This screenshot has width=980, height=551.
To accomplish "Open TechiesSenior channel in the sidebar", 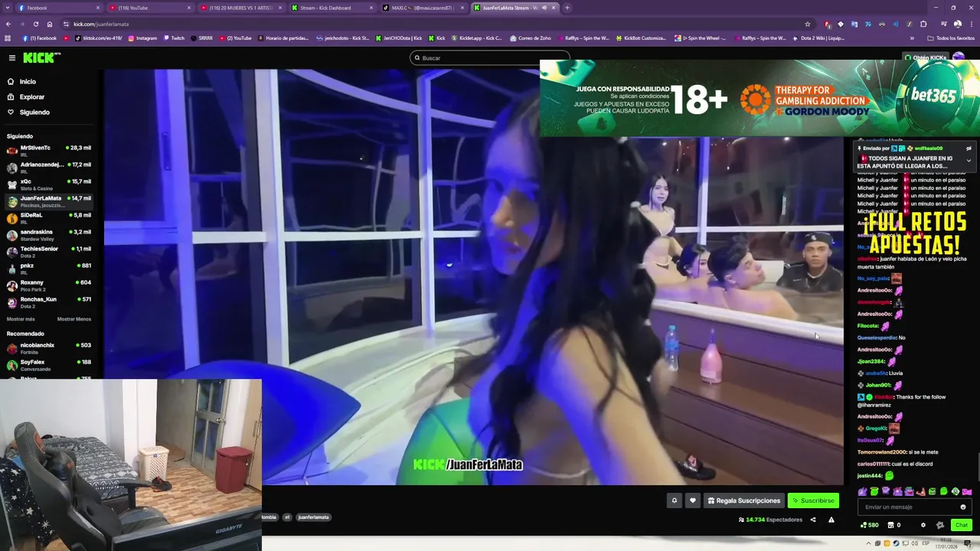I will (49, 251).
